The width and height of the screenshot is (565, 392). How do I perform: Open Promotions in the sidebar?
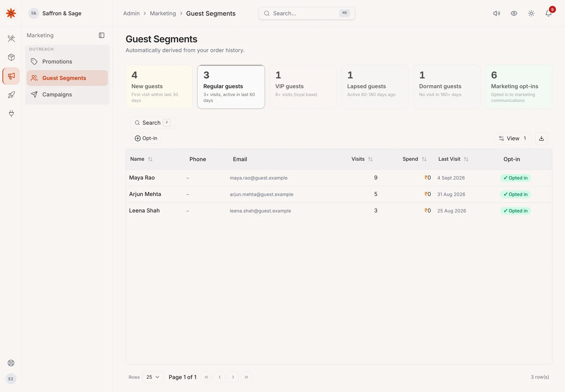[x=67, y=62]
